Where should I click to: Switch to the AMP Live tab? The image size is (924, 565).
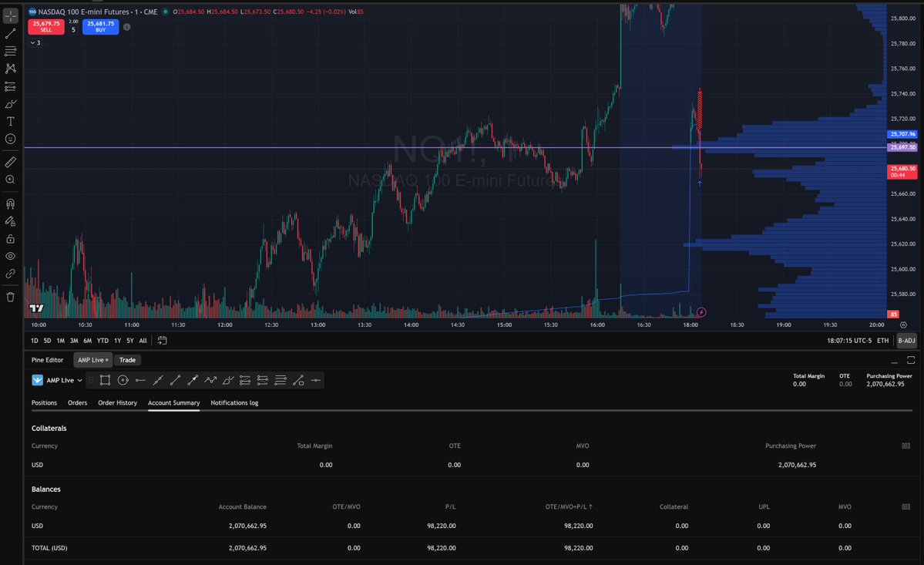click(92, 360)
